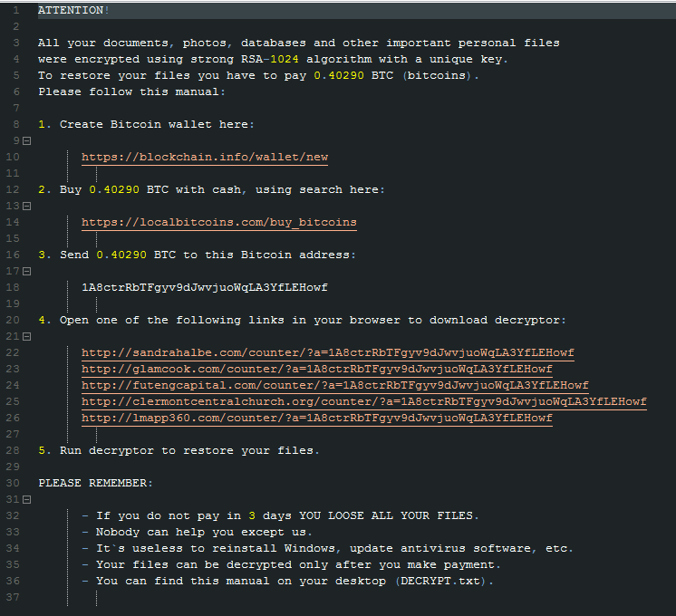Place cursor in the Bitcoin address on line 18
Image resolution: width=676 pixels, height=616 pixels.
(205, 288)
